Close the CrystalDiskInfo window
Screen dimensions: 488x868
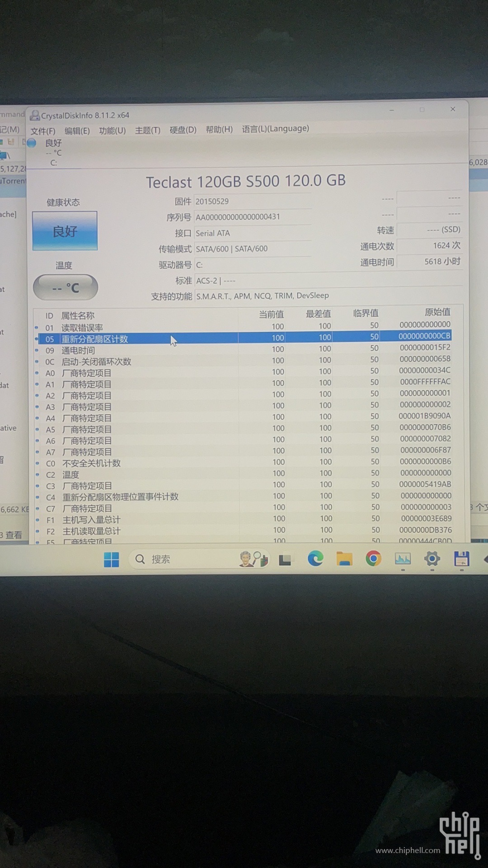[453, 109]
